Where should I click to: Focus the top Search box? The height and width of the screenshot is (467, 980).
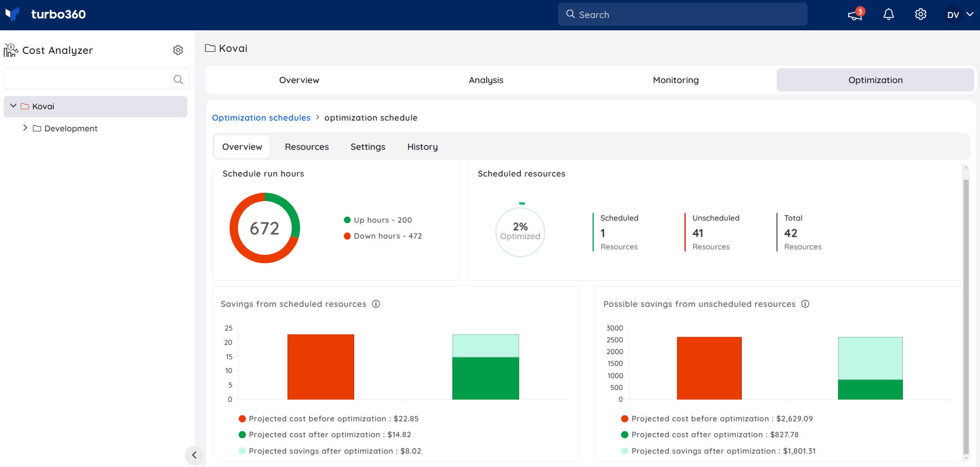pyautogui.click(x=682, y=14)
